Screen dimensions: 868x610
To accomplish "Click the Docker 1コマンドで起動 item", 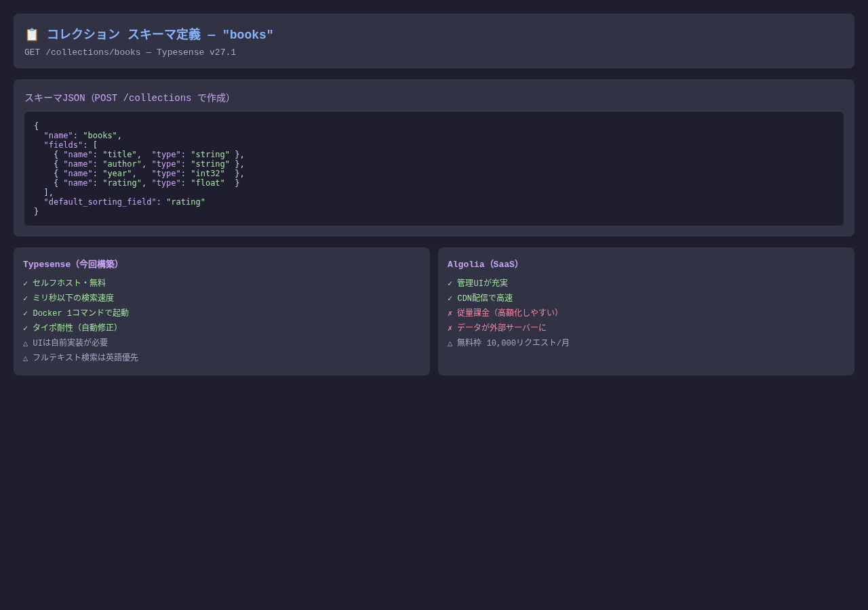I will pyautogui.click(x=76, y=313).
